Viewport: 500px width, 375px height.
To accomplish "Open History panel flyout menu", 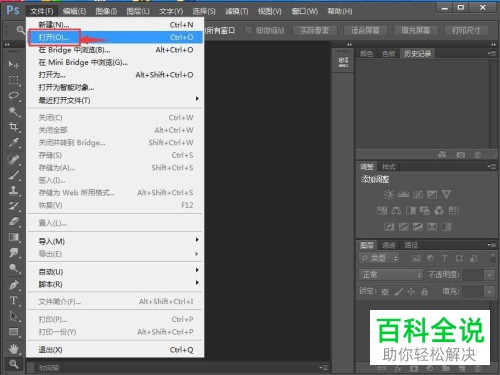I will (x=492, y=53).
